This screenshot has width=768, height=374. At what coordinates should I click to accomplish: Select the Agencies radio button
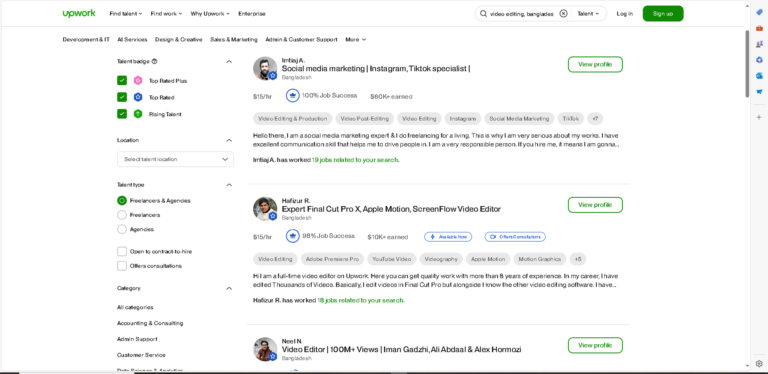[x=122, y=229]
